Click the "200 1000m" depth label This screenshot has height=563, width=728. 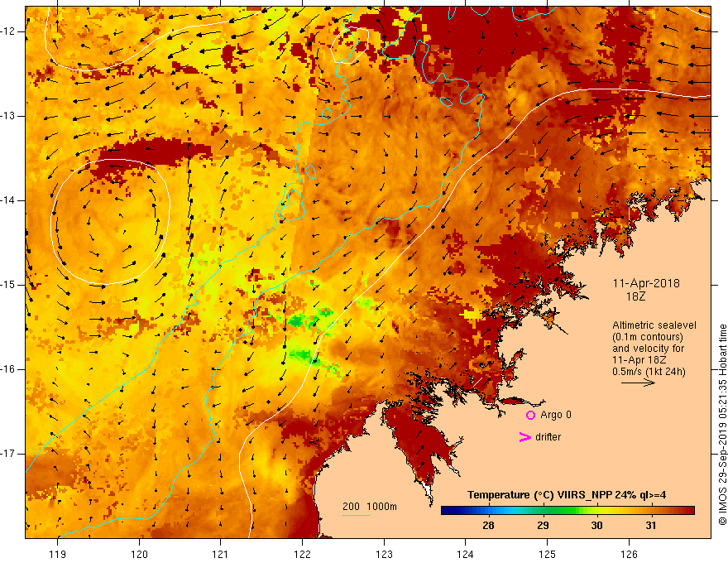370,507
